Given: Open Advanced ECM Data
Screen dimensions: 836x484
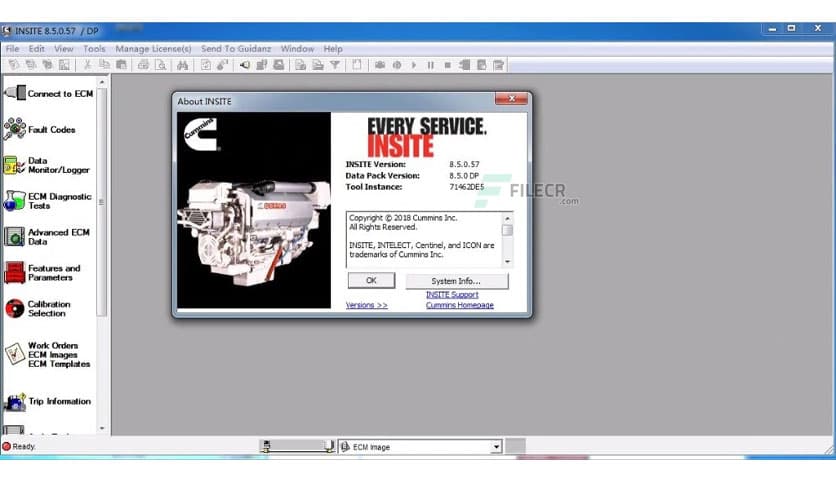Looking at the screenshot, I should point(47,237).
